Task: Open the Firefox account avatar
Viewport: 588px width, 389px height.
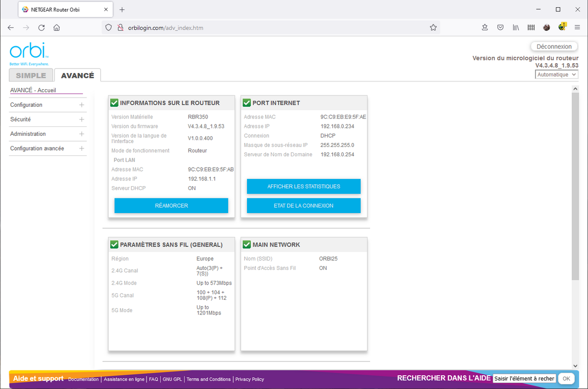Action: coord(546,28)
